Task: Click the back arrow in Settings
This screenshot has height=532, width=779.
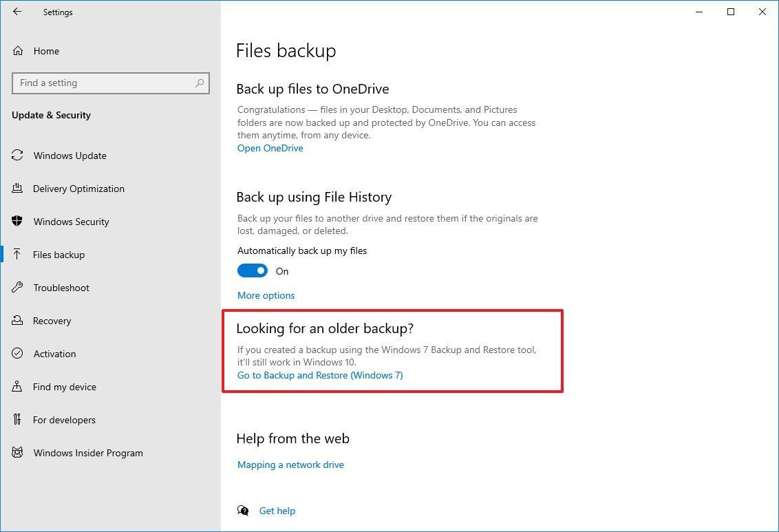Action: point(17,12)
